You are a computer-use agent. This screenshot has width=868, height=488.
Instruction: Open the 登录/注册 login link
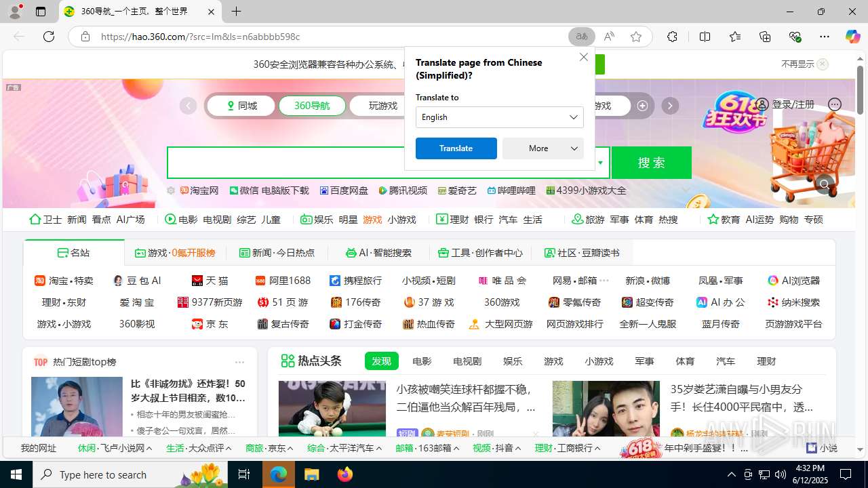pos(785,104)
